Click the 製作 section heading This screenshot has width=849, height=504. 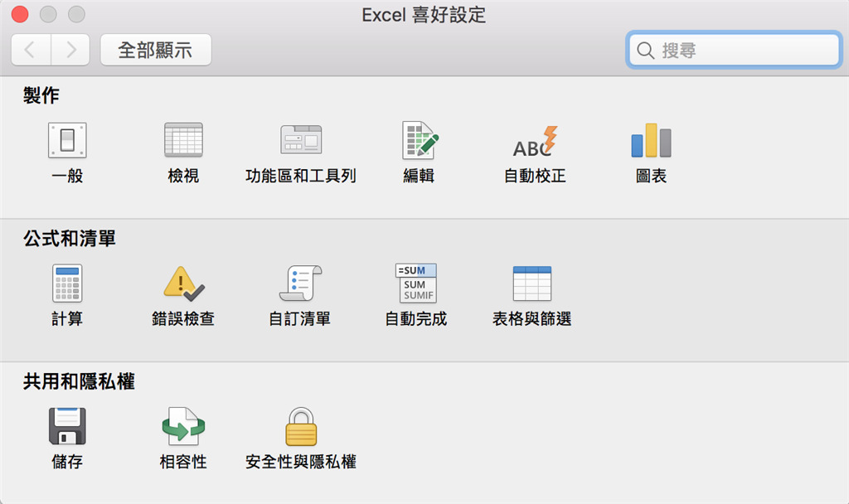pos(41,95)
